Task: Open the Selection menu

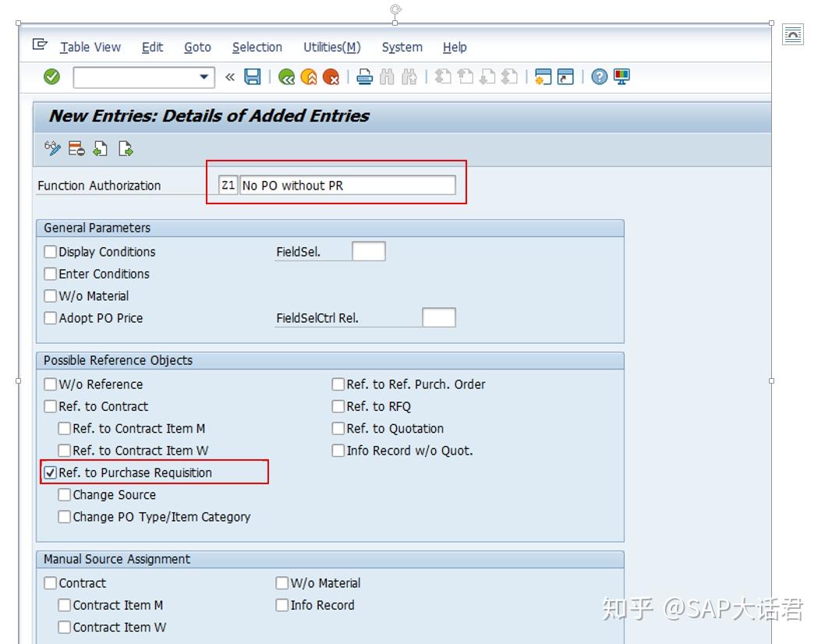Action: pyautogui.click(x=257, y=48)
